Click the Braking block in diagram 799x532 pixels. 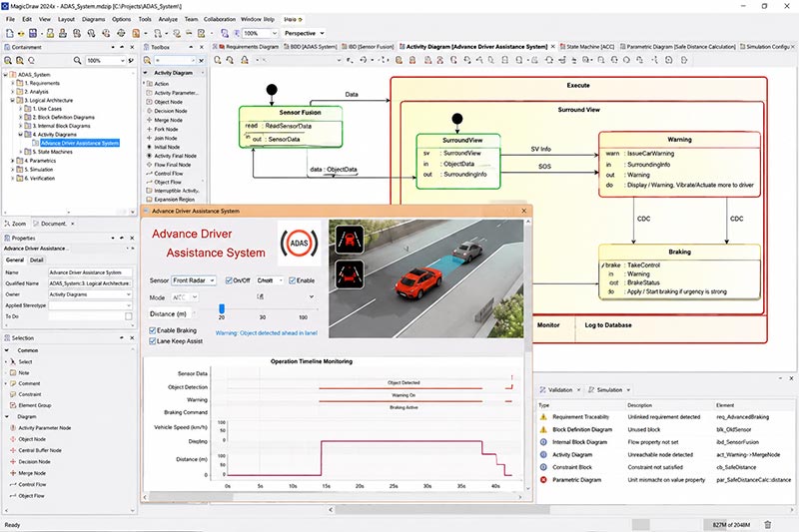679,271
